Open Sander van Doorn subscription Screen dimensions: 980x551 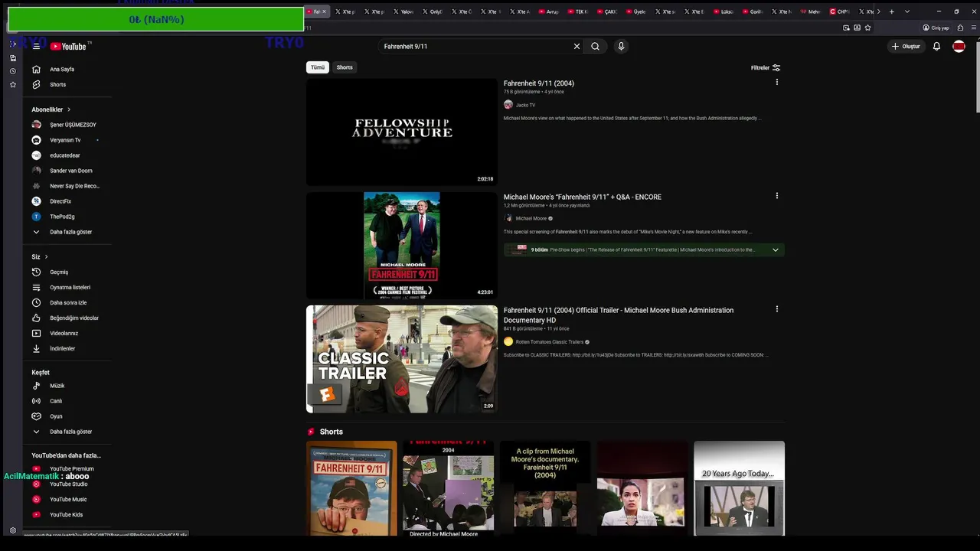coord(66,171)
